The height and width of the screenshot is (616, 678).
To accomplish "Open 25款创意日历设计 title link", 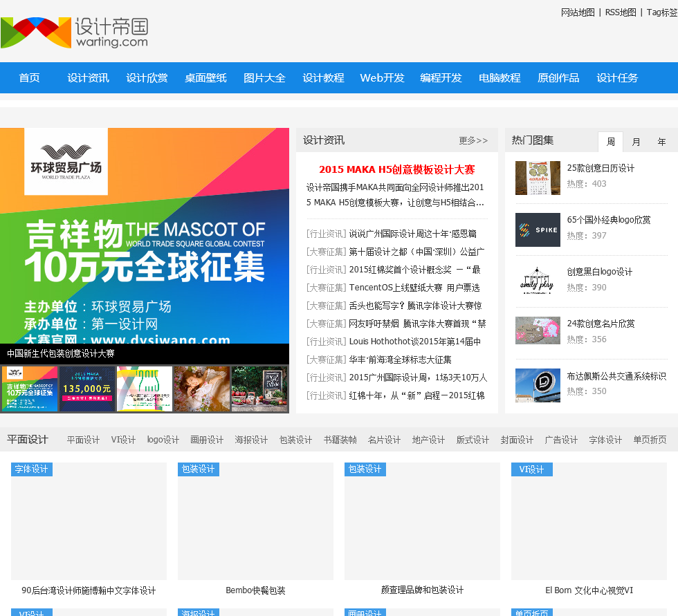I will coord(601,169).
